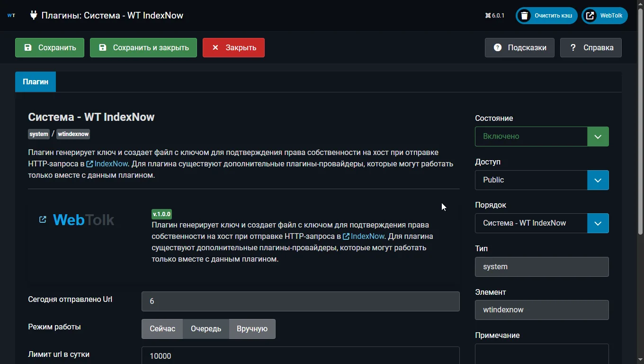The image size is (644, 364).
Task: Click the Joomla 6.0.1 version icon
Action: [488, 16]
